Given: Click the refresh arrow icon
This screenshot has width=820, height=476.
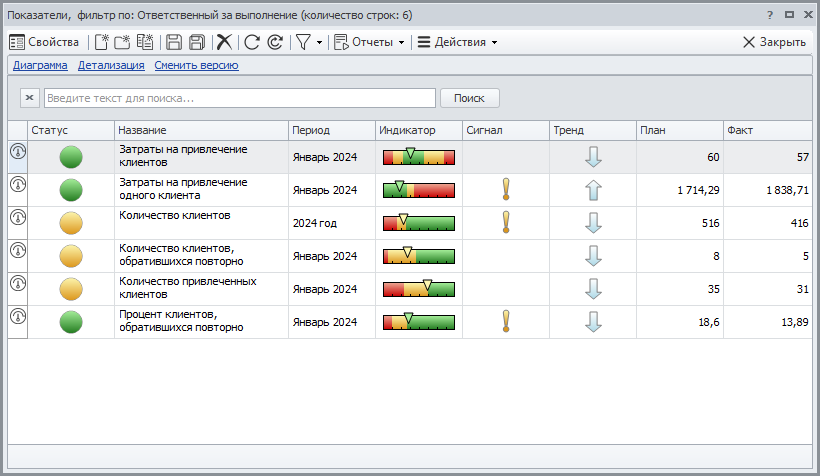Looking at the screenshot, I should 252,42.
